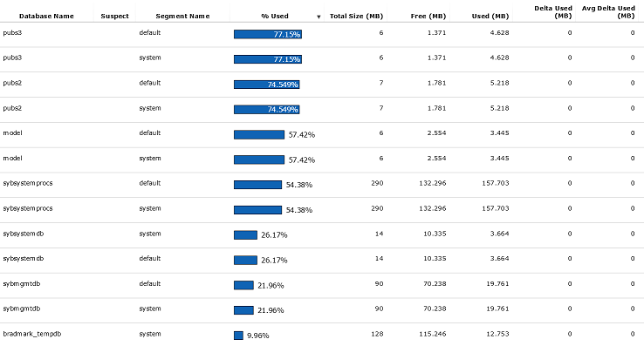The image size is (644, 346).
Task: Select the sybsystemdb system segment row
Action: [322, 235]
